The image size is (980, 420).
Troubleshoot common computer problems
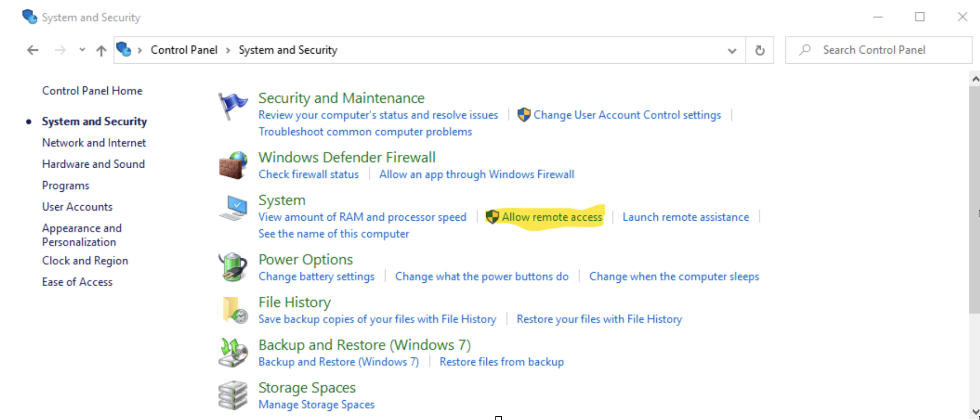pyautogui.click(x=365, y=131)
